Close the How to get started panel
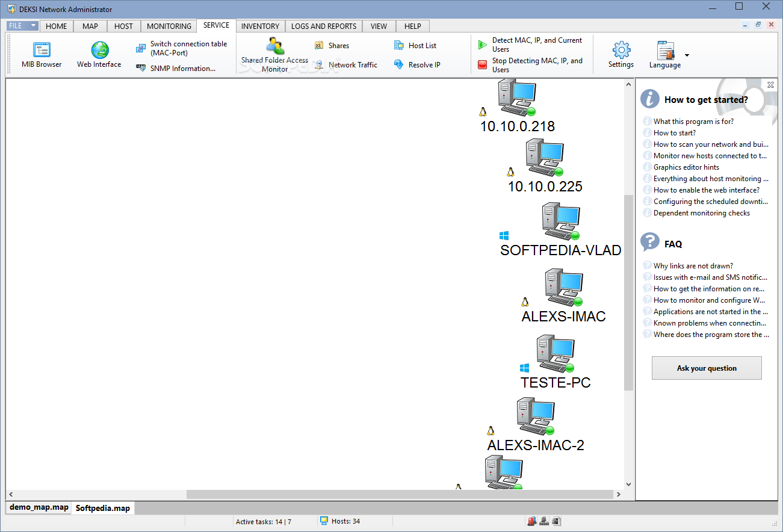 (770, 85)
